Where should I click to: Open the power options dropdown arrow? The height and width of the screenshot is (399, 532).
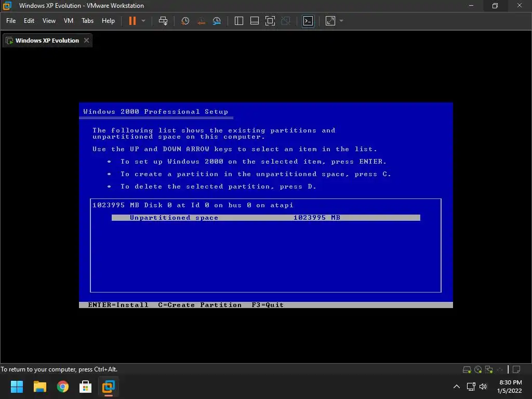click(x=143, y=21)
